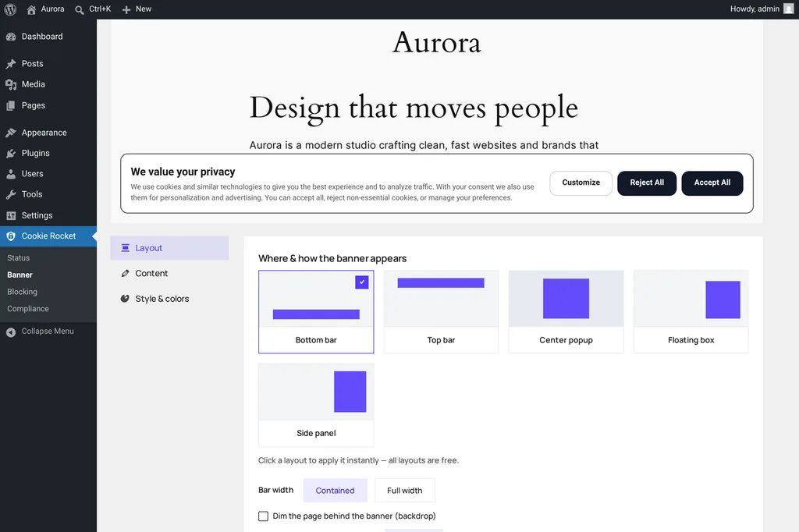Enable Dim the page backdrop checkbox
Screen dimensions: 799x532
[263, 516]
